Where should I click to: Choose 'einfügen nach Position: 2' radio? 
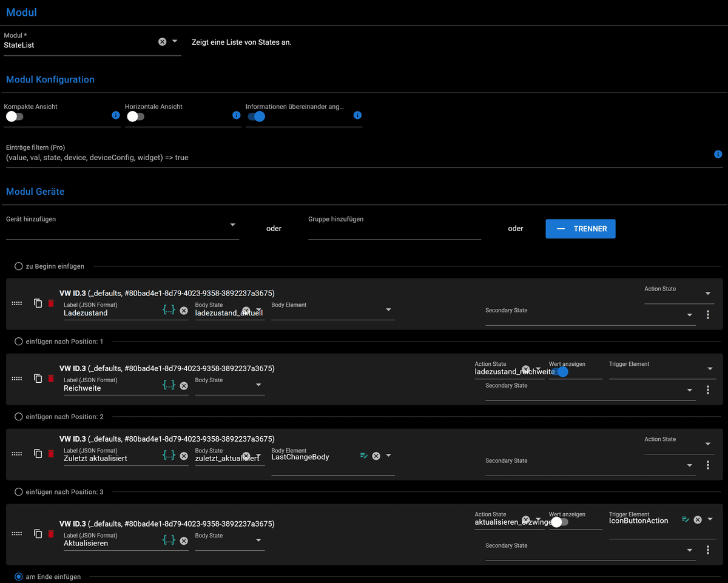point(19,417)
